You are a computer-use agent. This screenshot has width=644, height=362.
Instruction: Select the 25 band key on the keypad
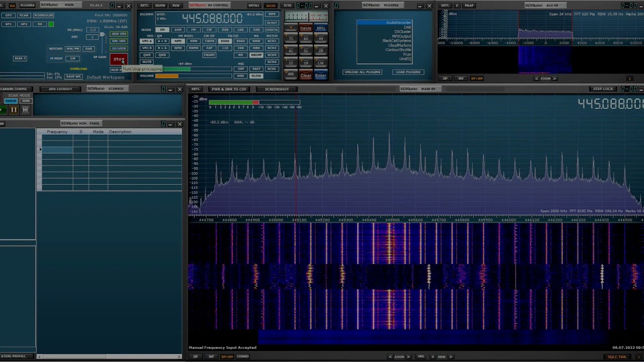[320, 51]
